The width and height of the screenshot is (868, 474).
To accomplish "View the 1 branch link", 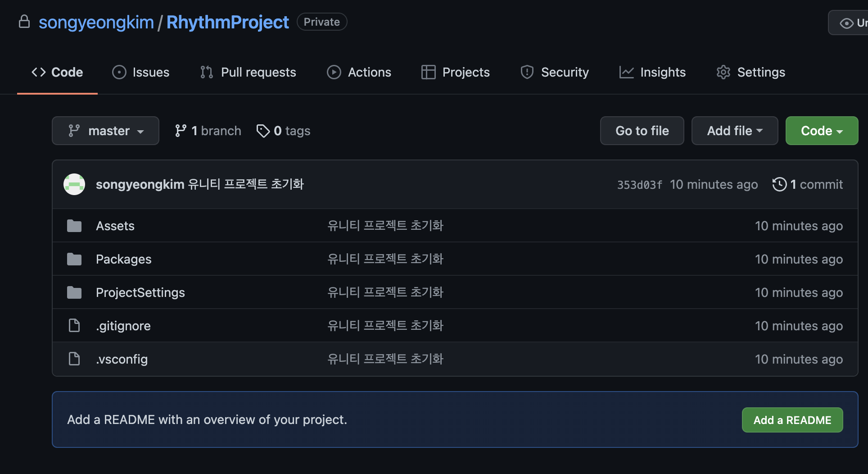I will point(208,131).
